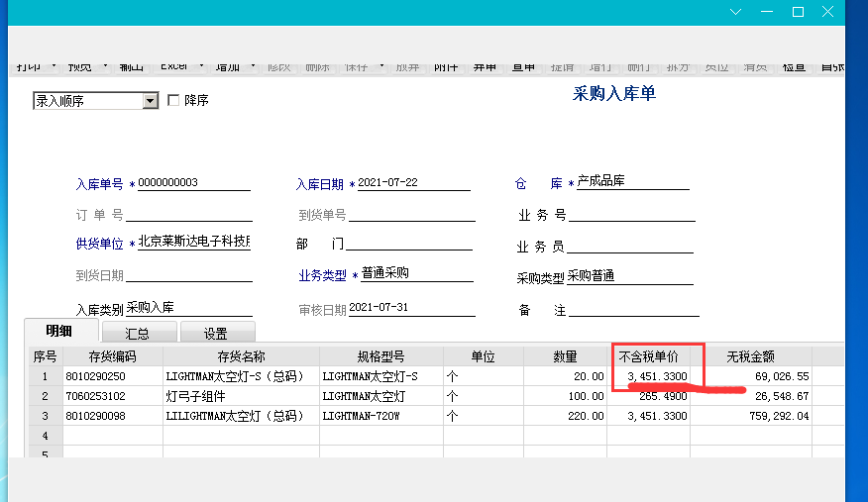Expand the 增加 toolbar dropdown arrow
Screen dimensions: 868x502
[x=253, y=66]
